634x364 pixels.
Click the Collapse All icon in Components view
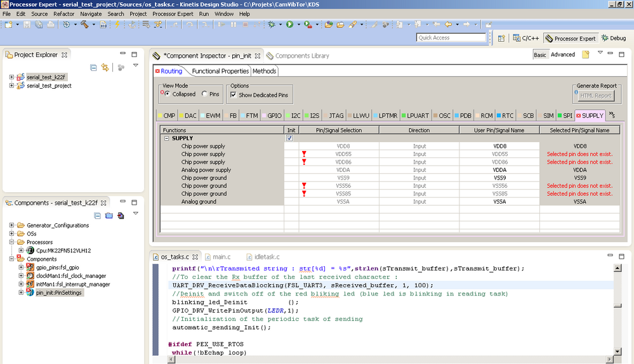click(98, 216)
